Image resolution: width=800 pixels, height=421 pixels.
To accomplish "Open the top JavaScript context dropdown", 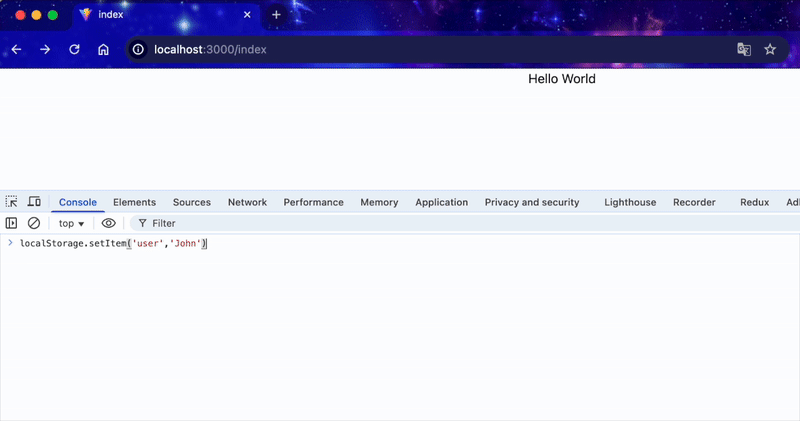I will [71, 223].
